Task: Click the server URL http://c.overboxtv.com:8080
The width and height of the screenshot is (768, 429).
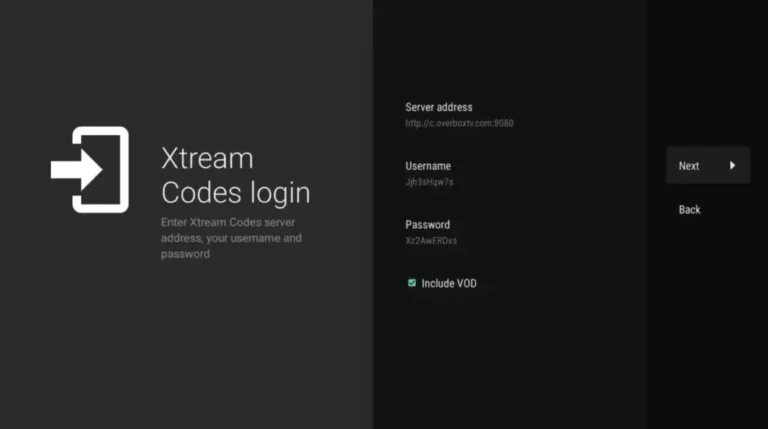Action: coord(459,123)
